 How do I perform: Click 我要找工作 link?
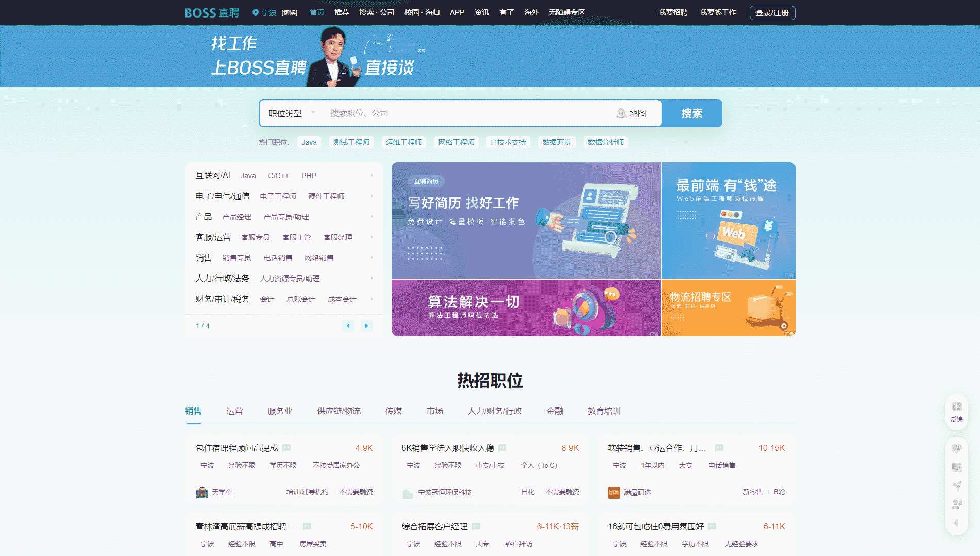coord(718,12)
